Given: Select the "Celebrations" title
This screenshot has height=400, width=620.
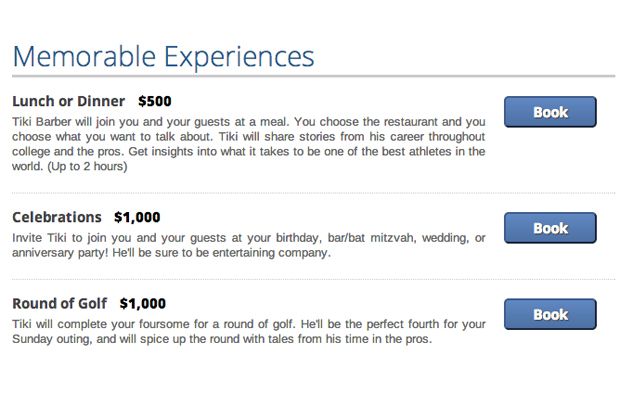Looking at the screenshot, I should 57,217.
